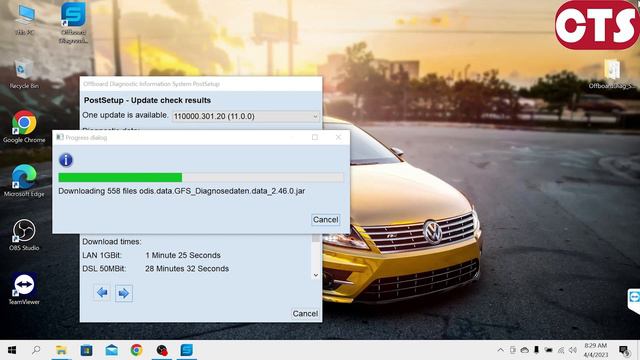Open the OffboardDiag file on the desktop
The width and height of the screenshot is (640, 360).
[612, 74]
